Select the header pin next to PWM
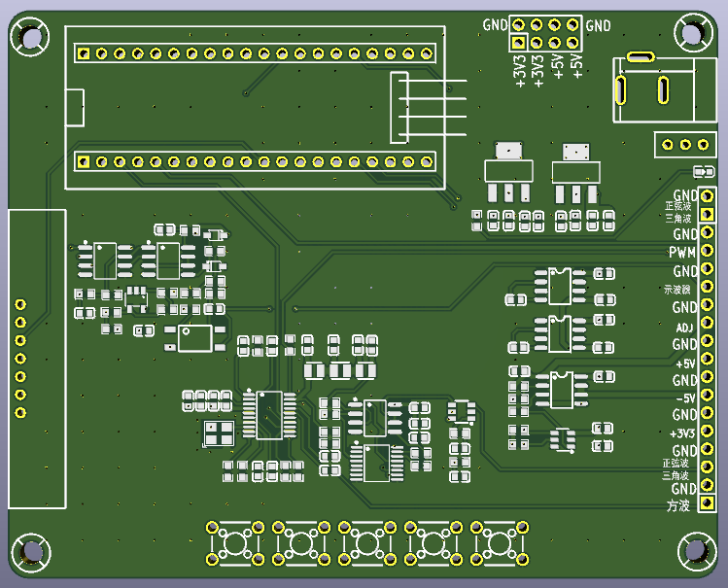 click(707, 251)
